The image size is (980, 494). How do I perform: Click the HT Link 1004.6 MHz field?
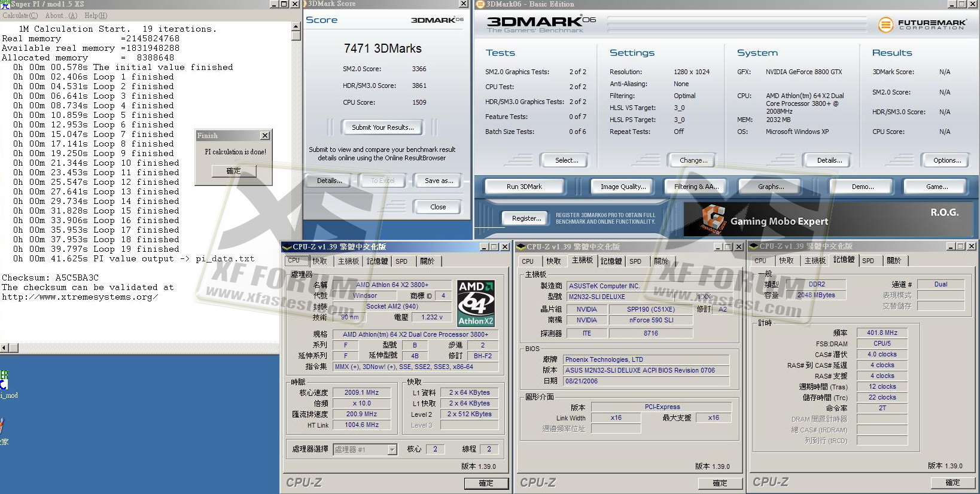pos(361,425)
